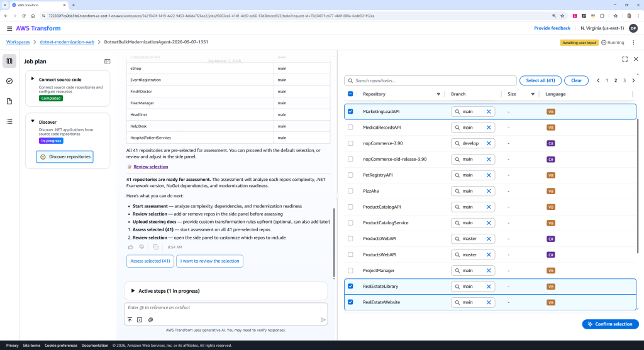Go to repositories page 2
The height and width of the screenshot is (350, 644).
615,80
